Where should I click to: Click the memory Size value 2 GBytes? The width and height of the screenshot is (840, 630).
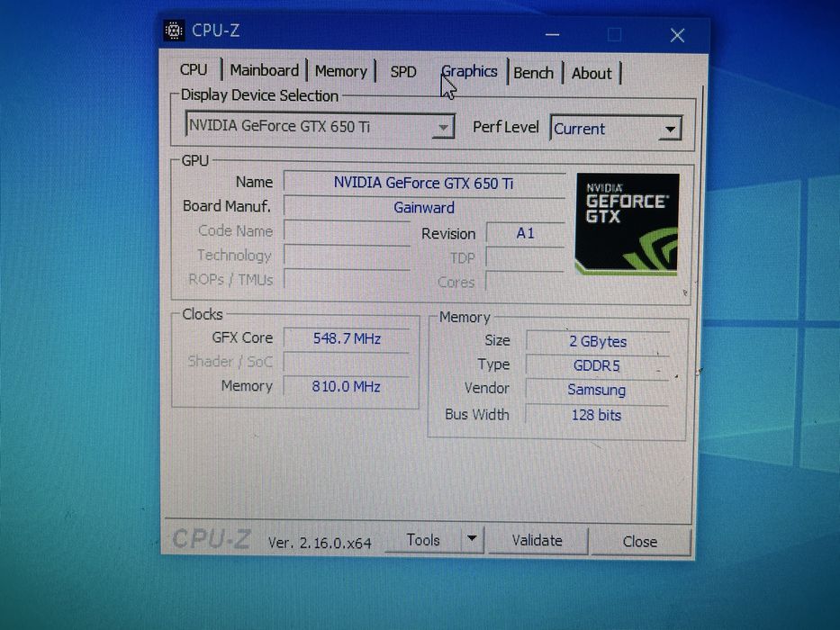(x=597, y=341)
